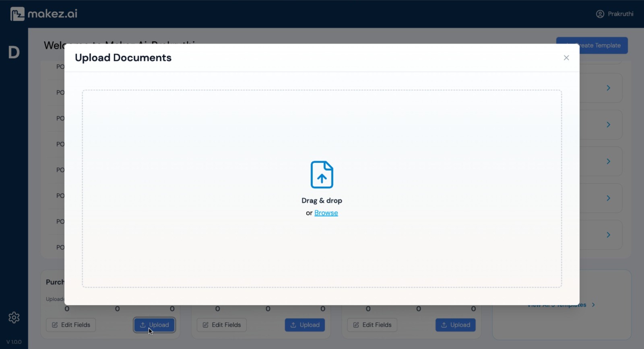Open settings via the gear icon
This screenshot has width=644, height=349.
14,318
